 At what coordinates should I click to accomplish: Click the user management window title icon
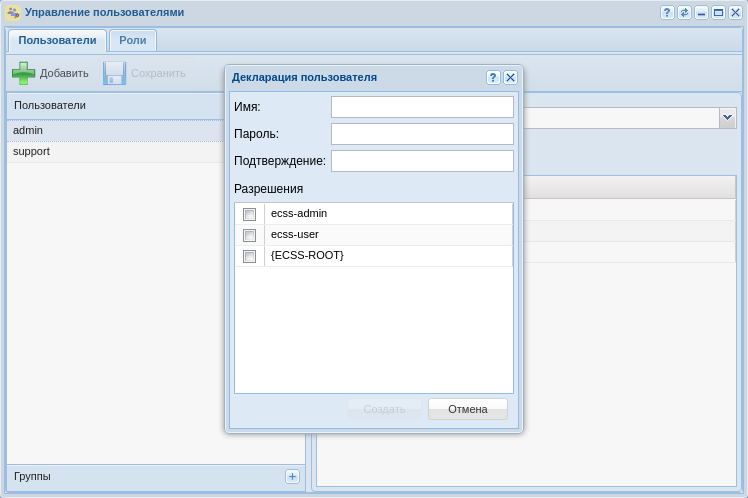13,13
